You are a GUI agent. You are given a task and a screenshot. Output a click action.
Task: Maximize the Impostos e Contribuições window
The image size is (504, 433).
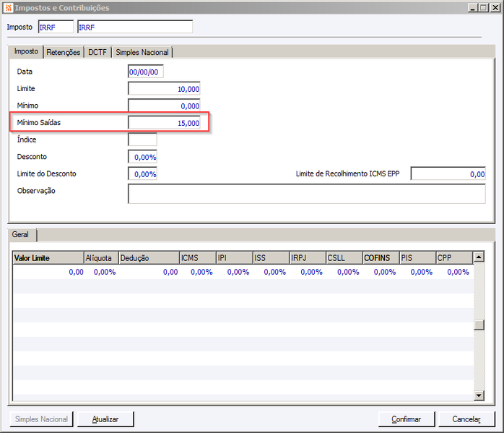pyautogui.click(x=483, y=8)
